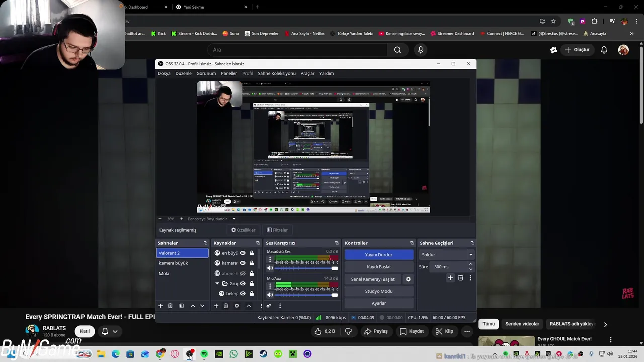
Task: Open the Sahne Koleksiyonu menu
Action: tap(277, 73)
